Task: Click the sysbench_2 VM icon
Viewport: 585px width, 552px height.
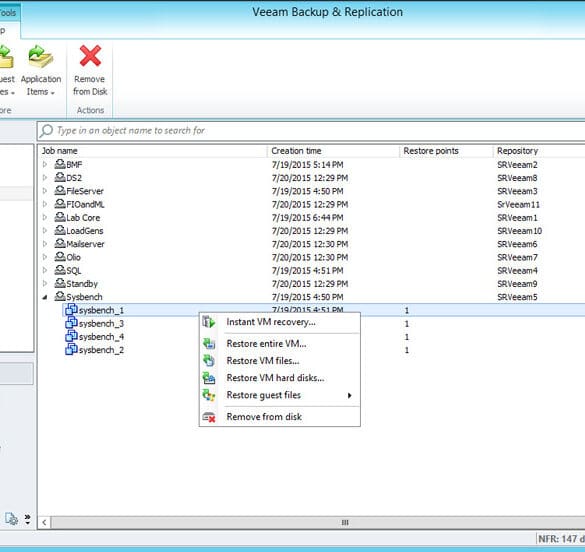Action: [x=71, y=349]
